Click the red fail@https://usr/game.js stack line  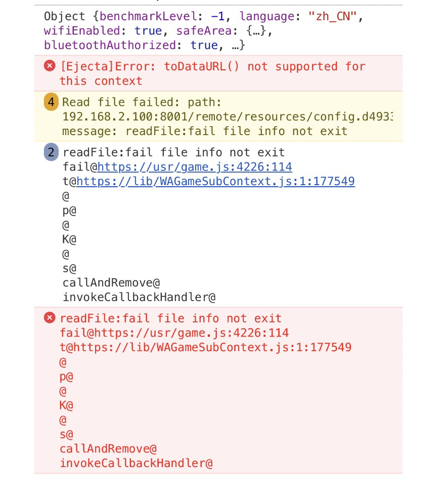174,333
